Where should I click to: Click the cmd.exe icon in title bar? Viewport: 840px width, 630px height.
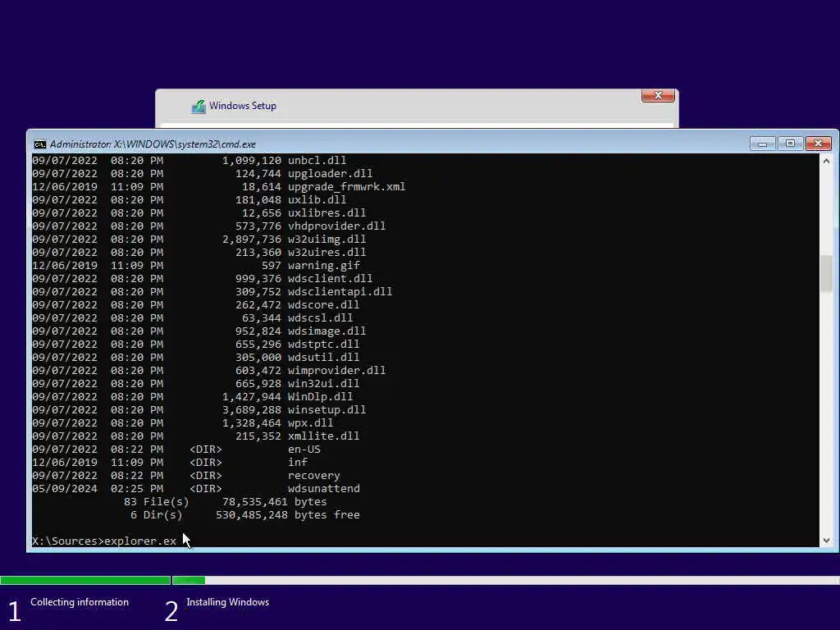[x=39, y=144]
